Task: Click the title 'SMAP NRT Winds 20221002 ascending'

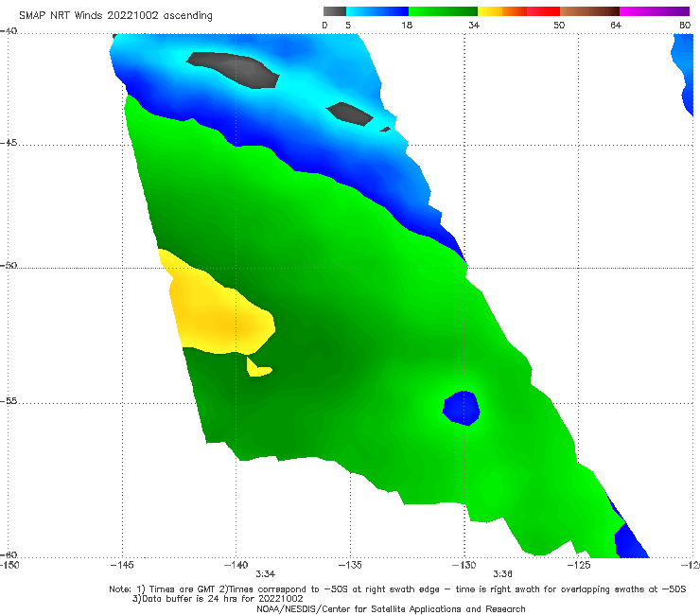Action: 115,16
